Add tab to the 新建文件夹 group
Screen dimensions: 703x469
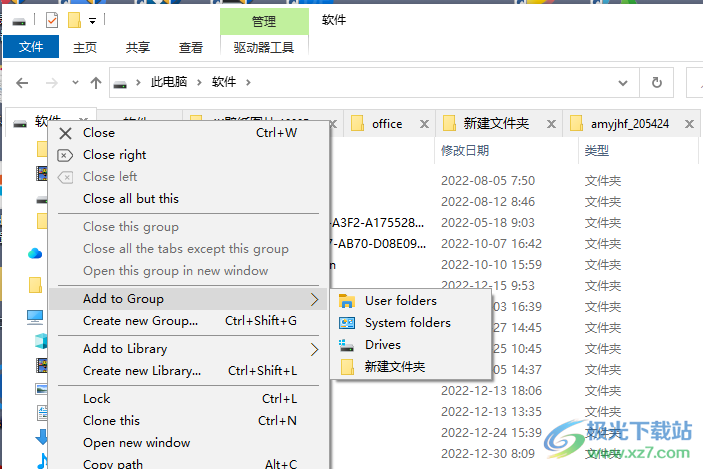[411, 367]
